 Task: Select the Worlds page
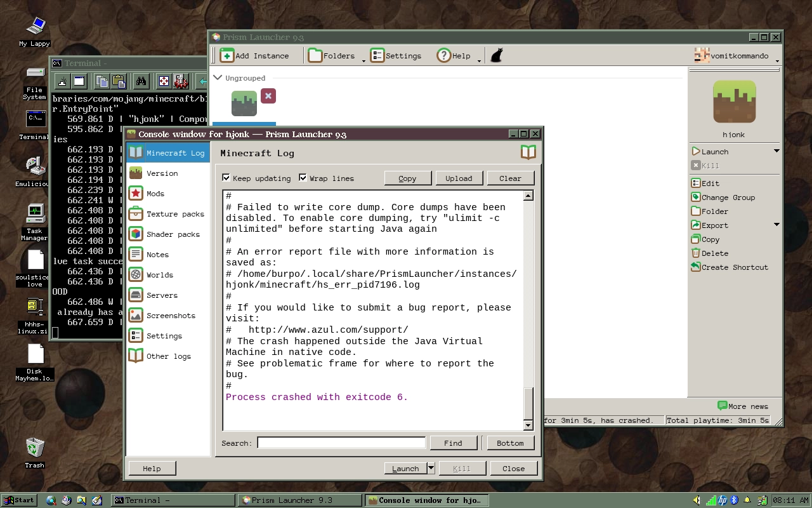pos(168,274)
